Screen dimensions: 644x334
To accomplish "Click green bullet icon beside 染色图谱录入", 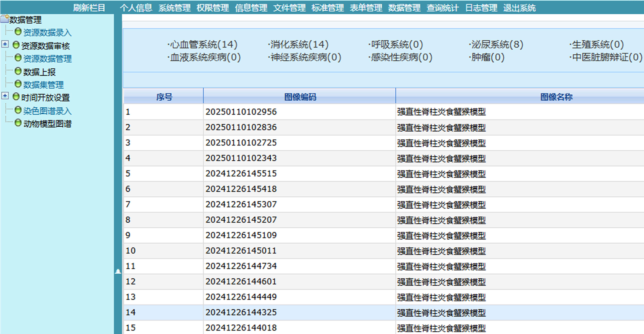I will click(x=18, y=110).
